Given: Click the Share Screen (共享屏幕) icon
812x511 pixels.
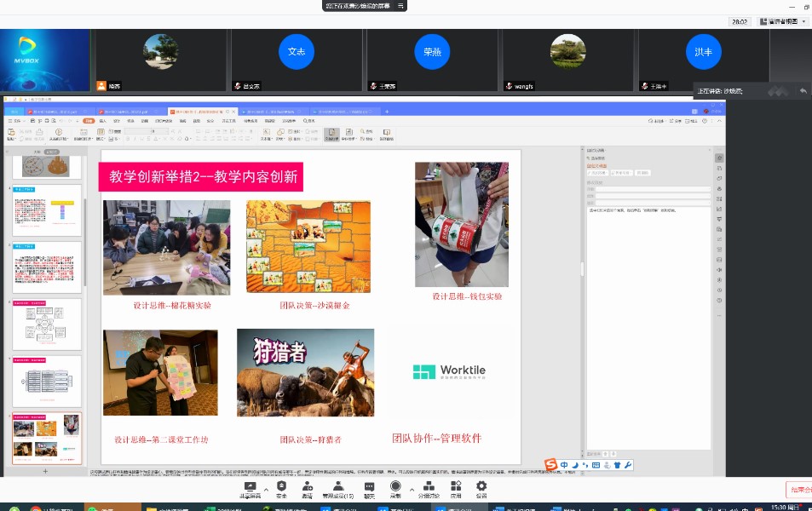Looking at the screenshot, I should (250, 487).
